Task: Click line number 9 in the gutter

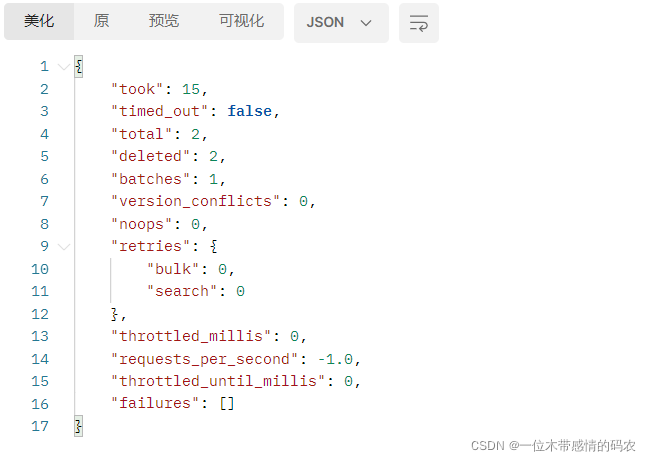Action: click(44, 246)
